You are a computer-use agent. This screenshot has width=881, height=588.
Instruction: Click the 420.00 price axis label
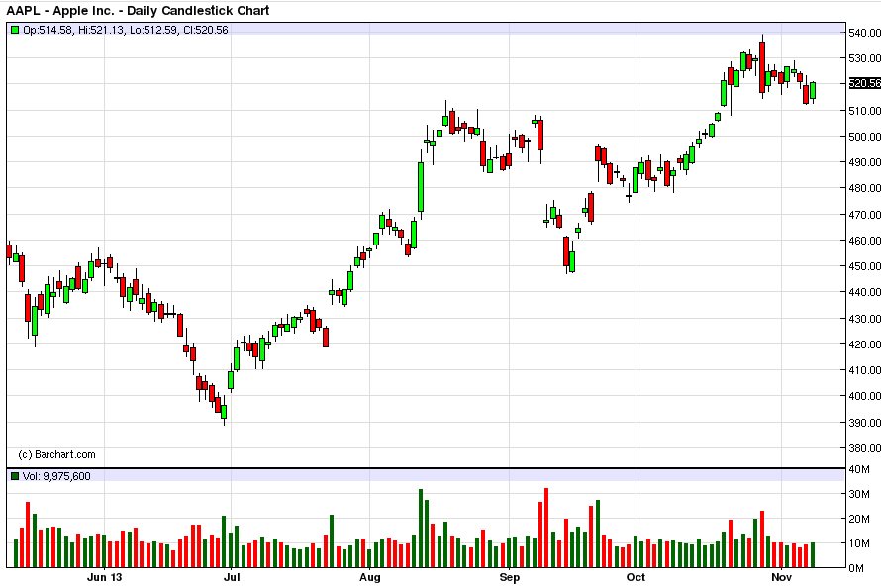(x=865, y=344)
